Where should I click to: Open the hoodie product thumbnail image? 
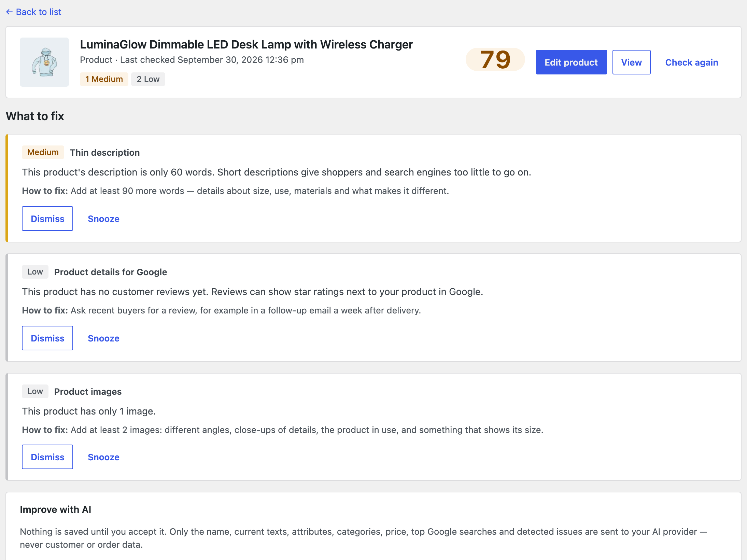(44, 62)
